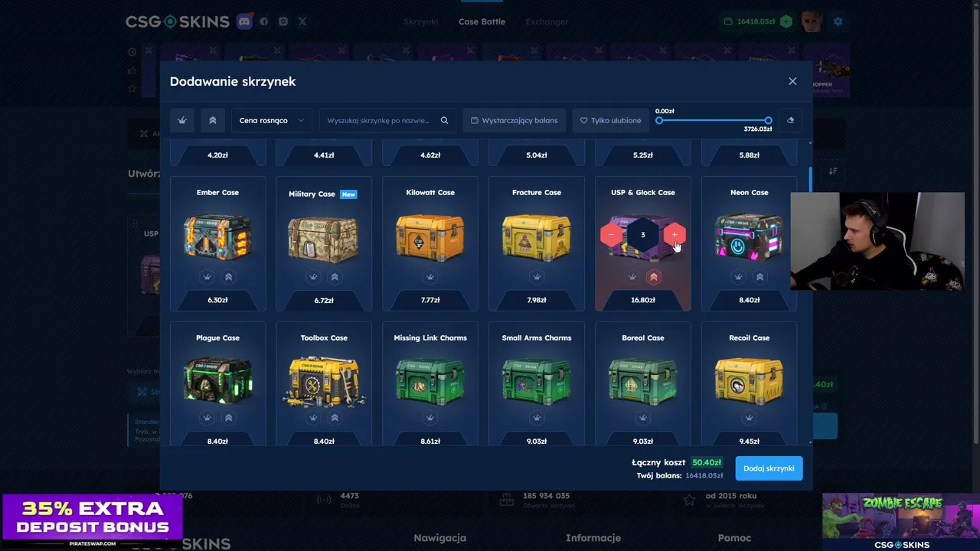Click the New badge on Military Case
Viewport: 980px width, 551px height.
click(348, 194)
